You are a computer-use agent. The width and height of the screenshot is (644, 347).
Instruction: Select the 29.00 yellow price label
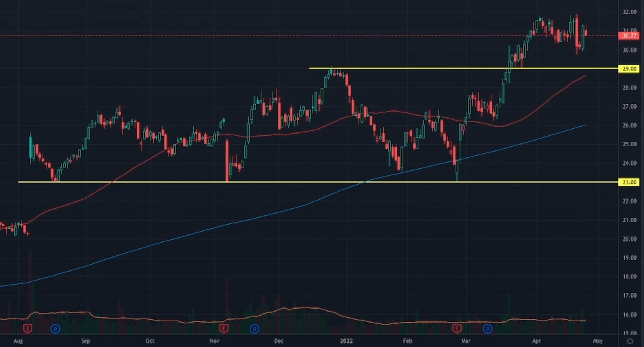(629, 69)
